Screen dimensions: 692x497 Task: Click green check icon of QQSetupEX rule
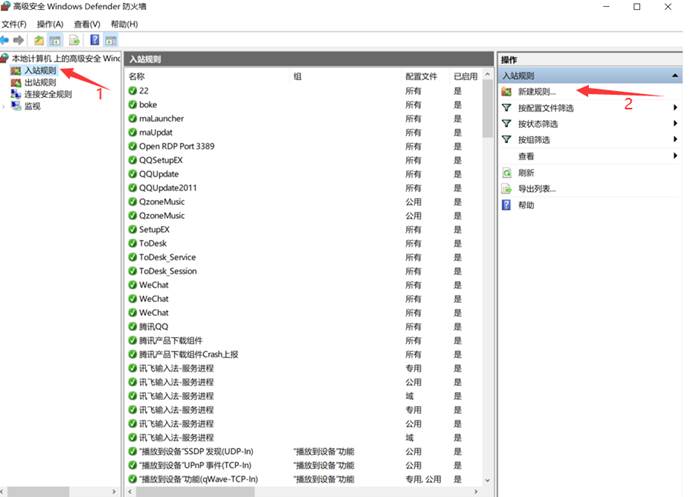[x=132, y=160]
